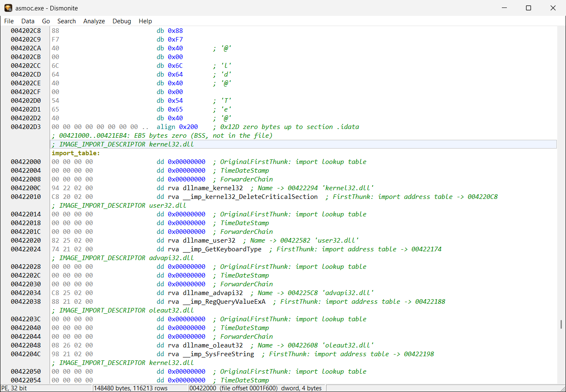566x392 pixels.
Task: Open the Search menu
Action: coord(67,21)
